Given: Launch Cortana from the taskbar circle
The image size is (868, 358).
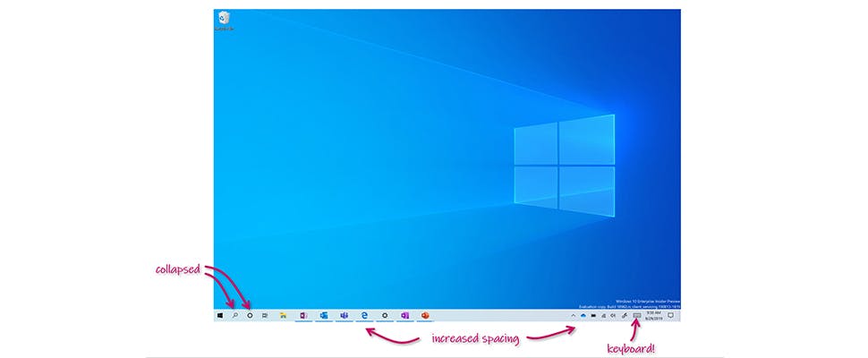Looking at the screenshot, I should pos(250,315).
